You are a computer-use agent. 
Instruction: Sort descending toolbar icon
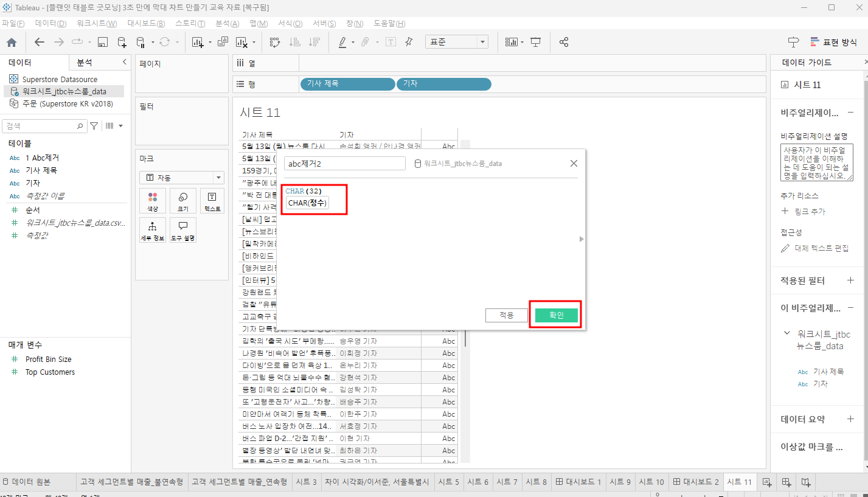point(314,42)
